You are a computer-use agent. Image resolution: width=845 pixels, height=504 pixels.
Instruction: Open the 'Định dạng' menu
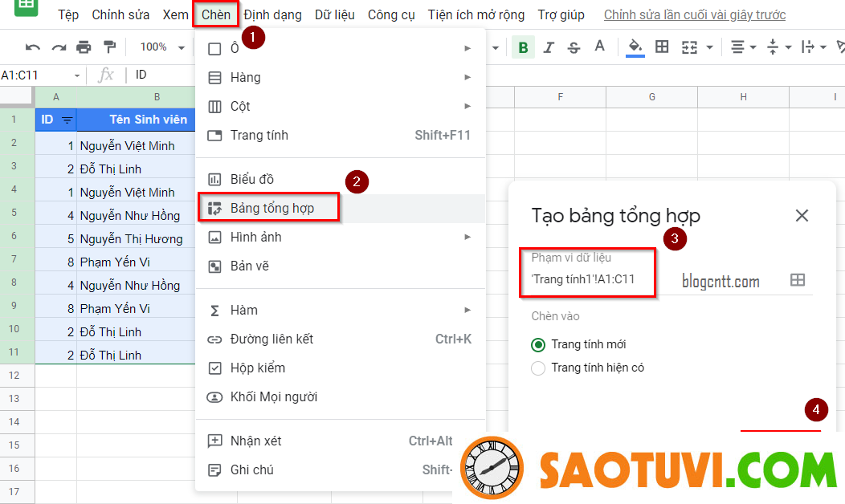[272, 15]
